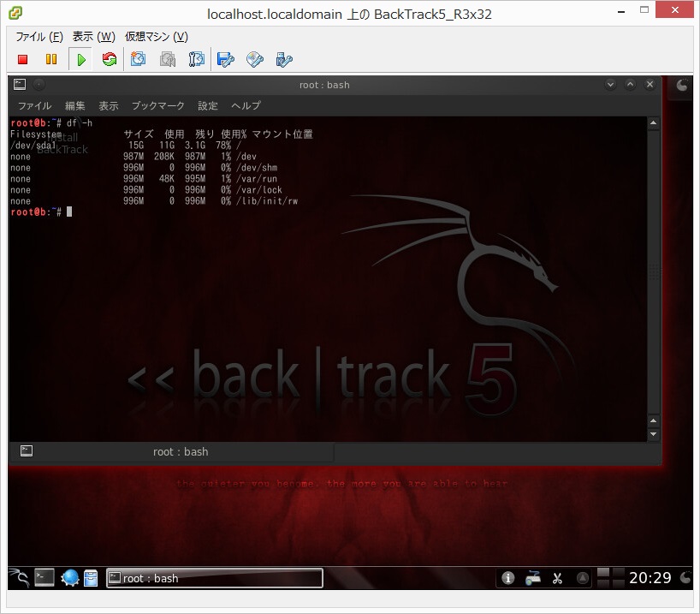
Task: Close the Konsole terminal window
Action: click(650, 85)
